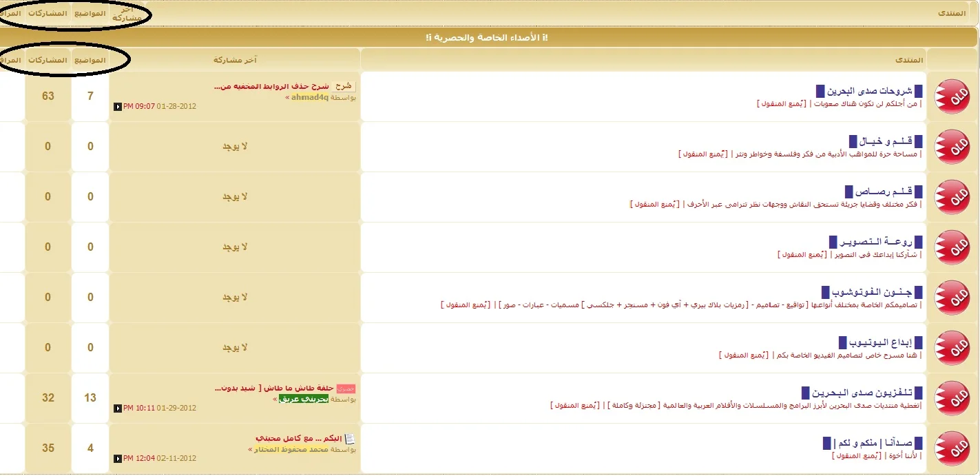Image resolution: width=980 pixels, height=476 pixels.
Task: Click the OLD status icon beside تلفزيون صدى البحرين
Action: tap(952, 398)
